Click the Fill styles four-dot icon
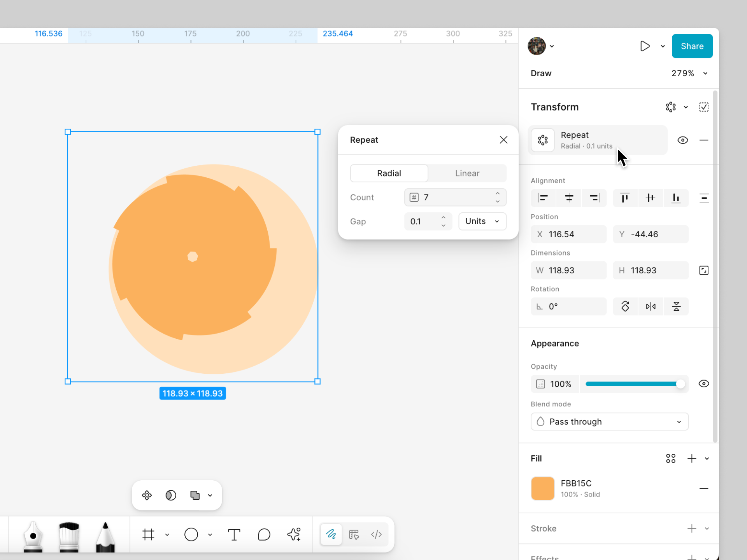 [x=671, y=458]
